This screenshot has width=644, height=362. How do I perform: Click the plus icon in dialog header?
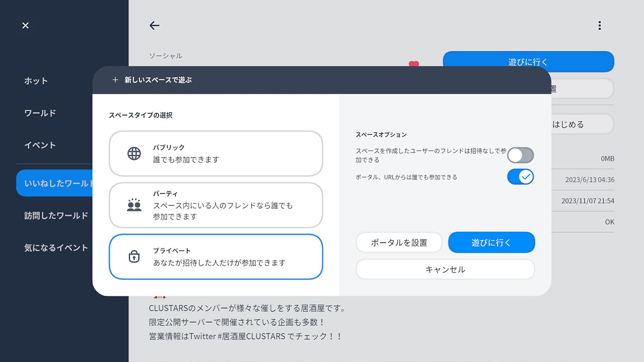115,80
